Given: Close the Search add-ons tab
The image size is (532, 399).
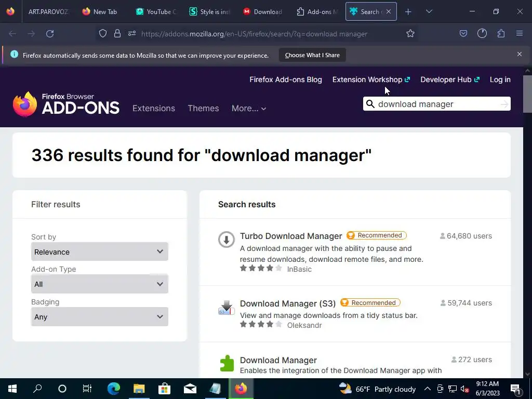Looking at the screenshot, I should (x=389, y=11).
